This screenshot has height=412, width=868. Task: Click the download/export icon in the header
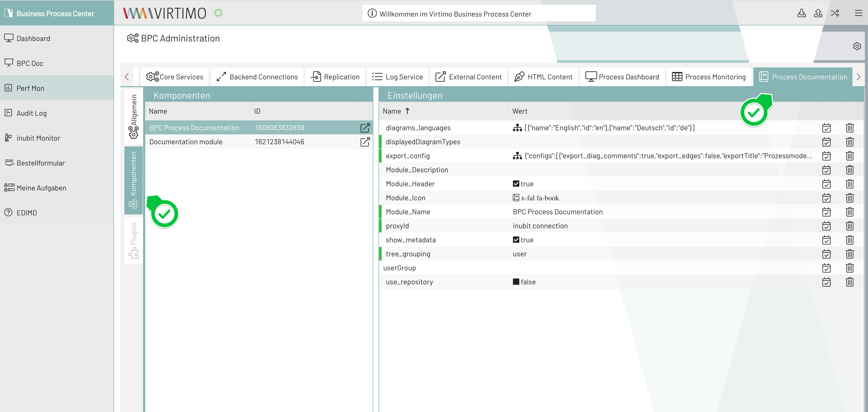[802, 13]
